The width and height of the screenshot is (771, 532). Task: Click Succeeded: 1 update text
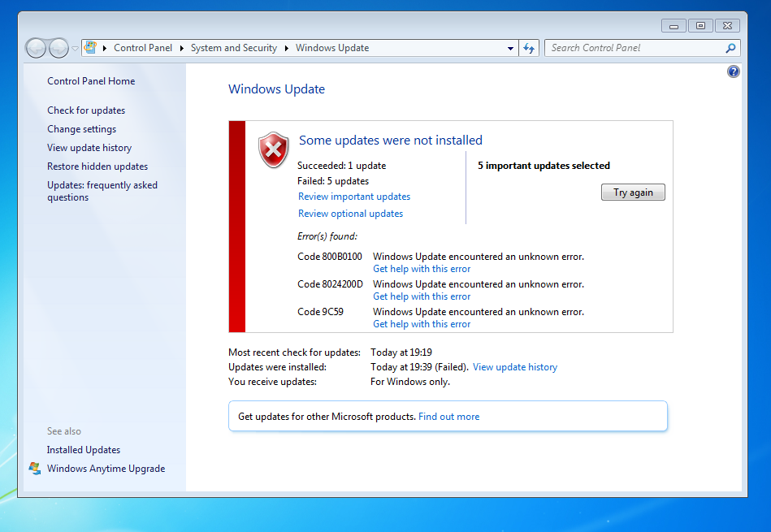tap(342, 166)
